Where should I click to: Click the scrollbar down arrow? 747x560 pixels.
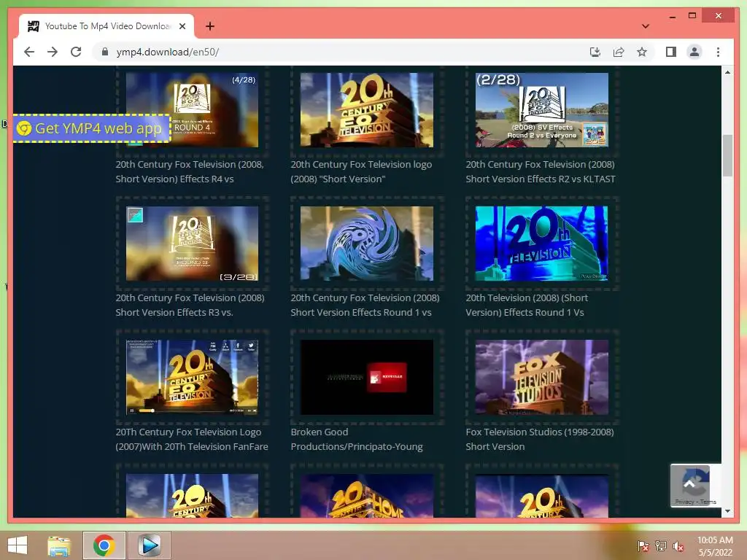(727, 511)
